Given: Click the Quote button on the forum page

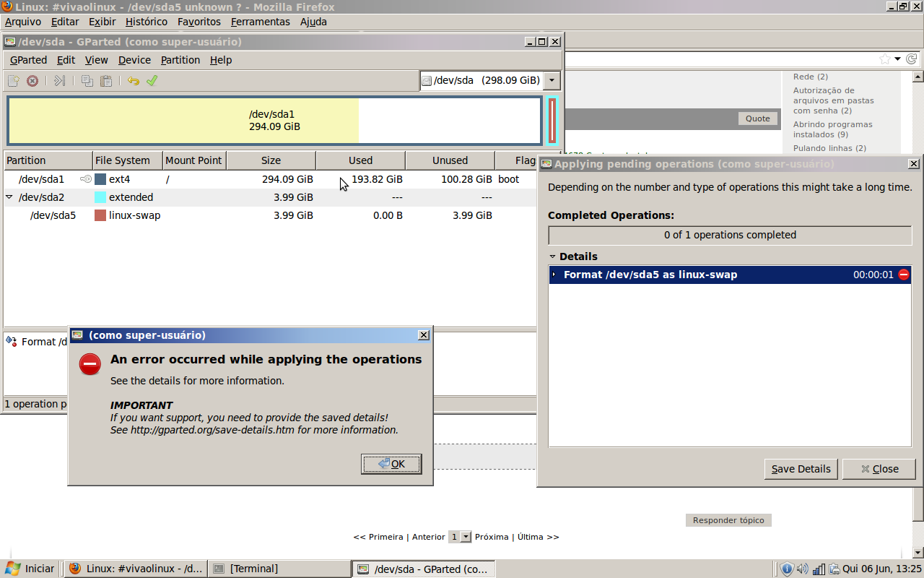Looking at the screenshot, I should (757, 118).
